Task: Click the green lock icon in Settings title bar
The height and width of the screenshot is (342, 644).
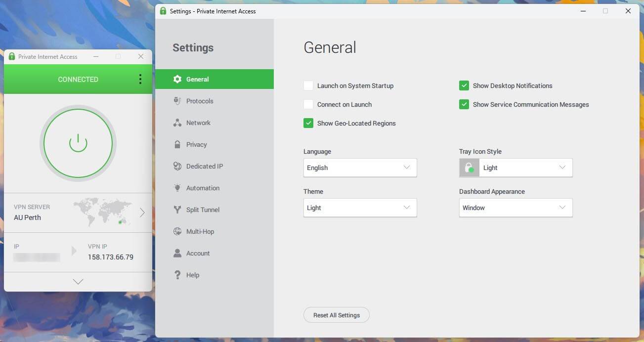Action: 163,11
